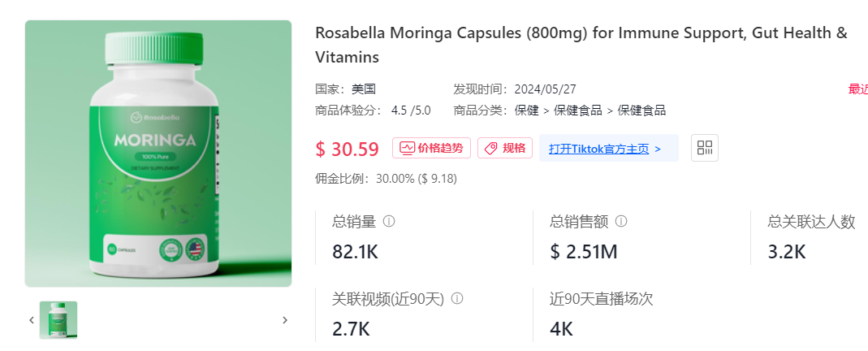Select the first 保健 category breadcrumb

point(527,110)
